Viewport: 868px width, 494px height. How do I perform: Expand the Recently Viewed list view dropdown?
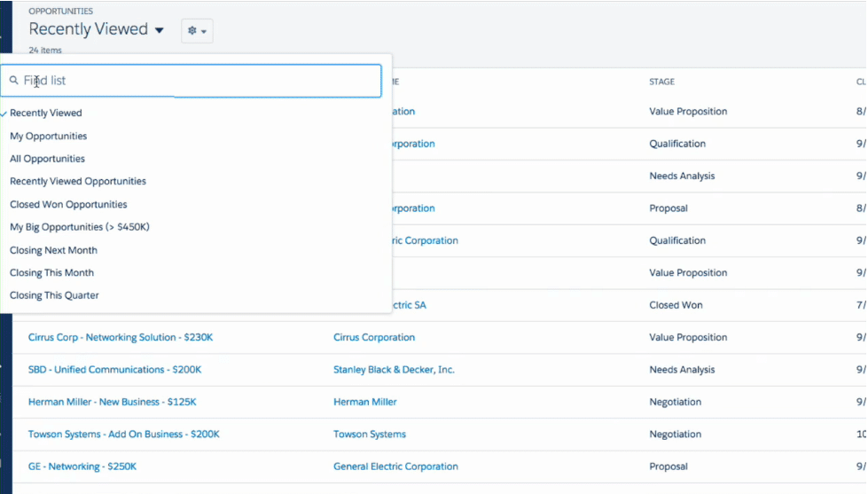click(x=160, y=30)
